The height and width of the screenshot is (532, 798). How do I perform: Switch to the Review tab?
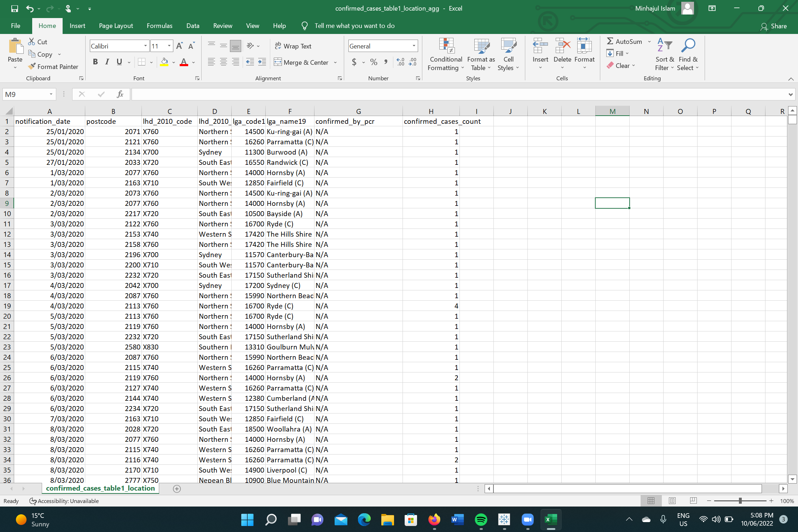click(222, 26)
